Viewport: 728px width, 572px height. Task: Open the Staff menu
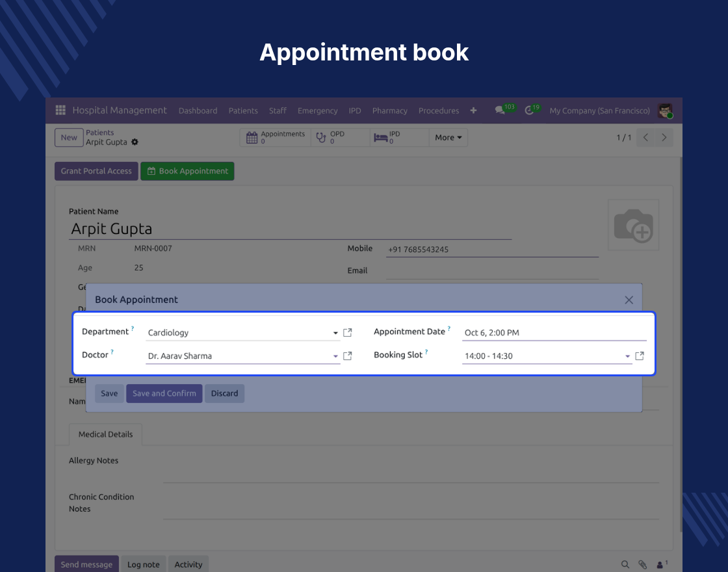click(278, 110)
